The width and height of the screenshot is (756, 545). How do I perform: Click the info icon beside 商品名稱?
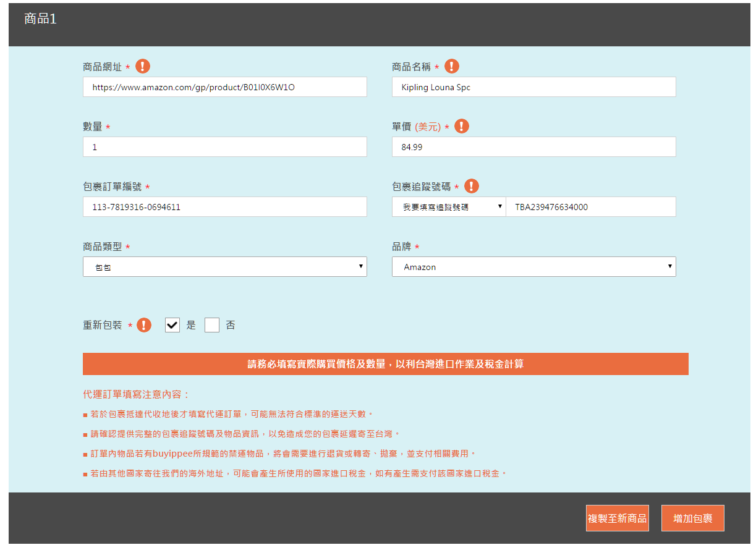pos(452,66)
